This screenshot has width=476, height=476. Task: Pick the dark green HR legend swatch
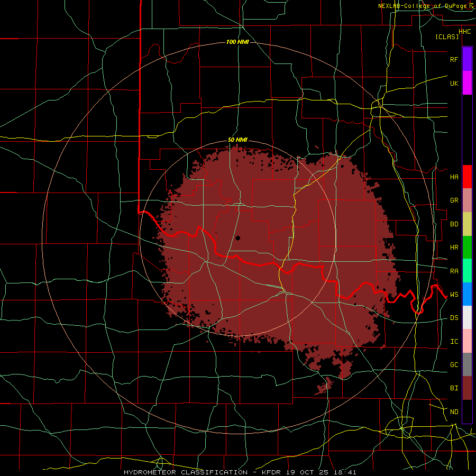(x=467, y=247)
